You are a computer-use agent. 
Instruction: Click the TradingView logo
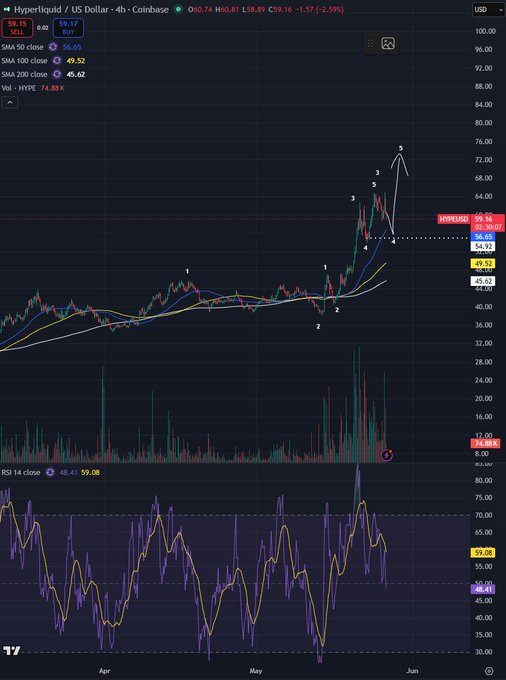coord(11,651)
